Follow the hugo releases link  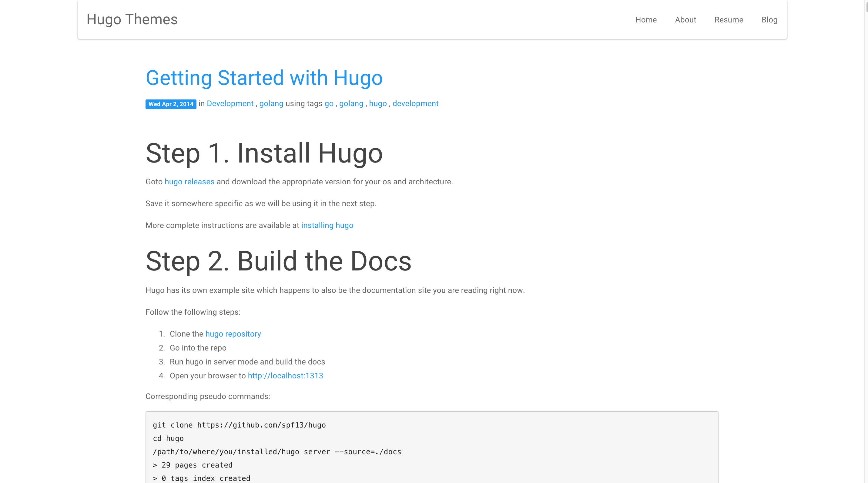pos(189,182)
